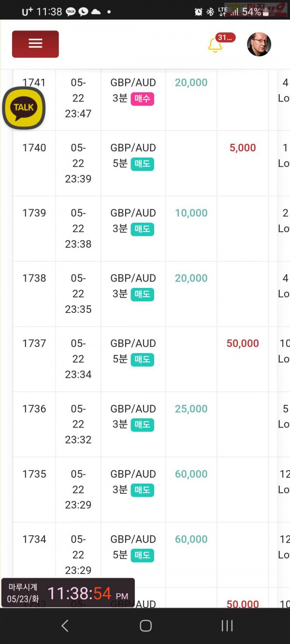The width and height of the screenshot is (290, 644).
Task: Tap the 매도 tag in row 1739
Action: pyautogui.click(x=142, y=229)
